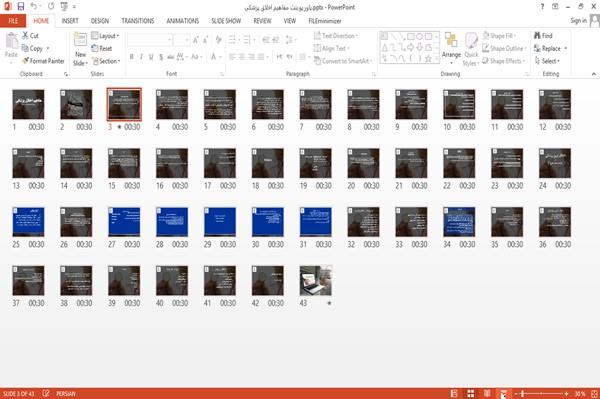Click the 30% zoom level
600x399 pixels.
[580, 394]
